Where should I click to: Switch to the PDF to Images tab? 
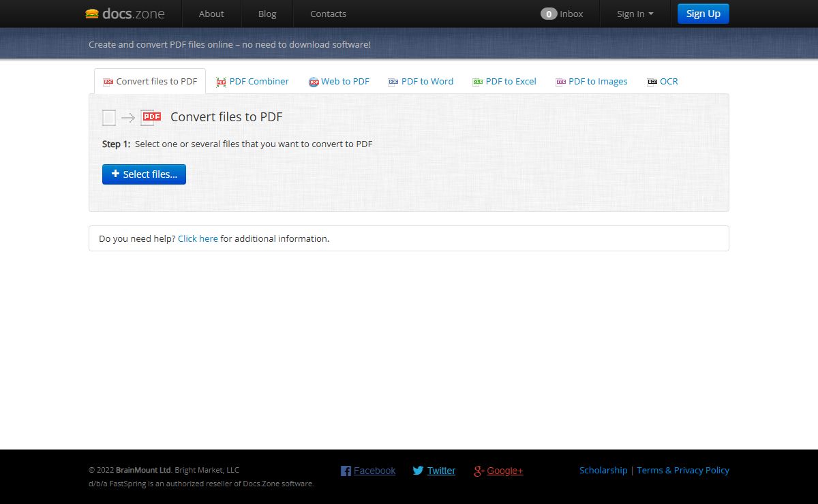(598, 81)
